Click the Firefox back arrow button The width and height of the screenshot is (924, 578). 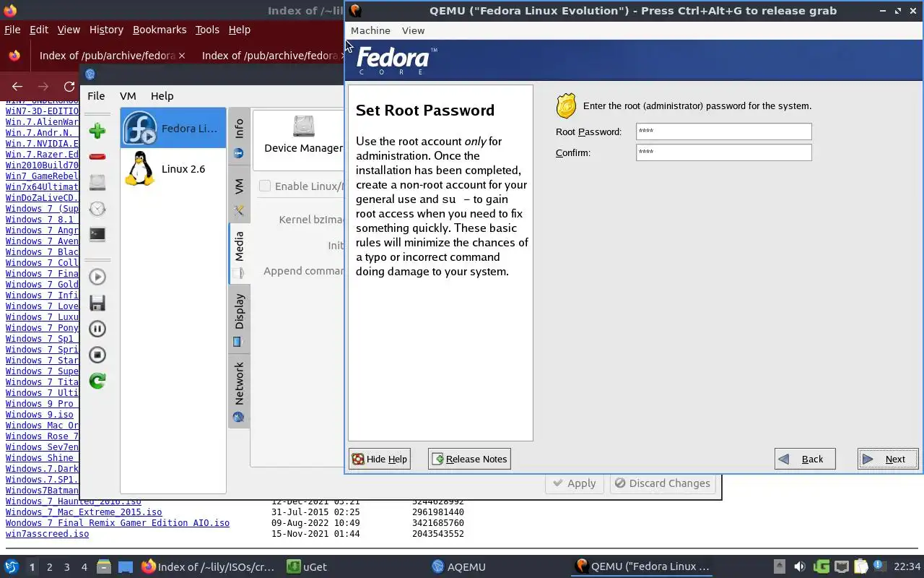click(17, 87)
